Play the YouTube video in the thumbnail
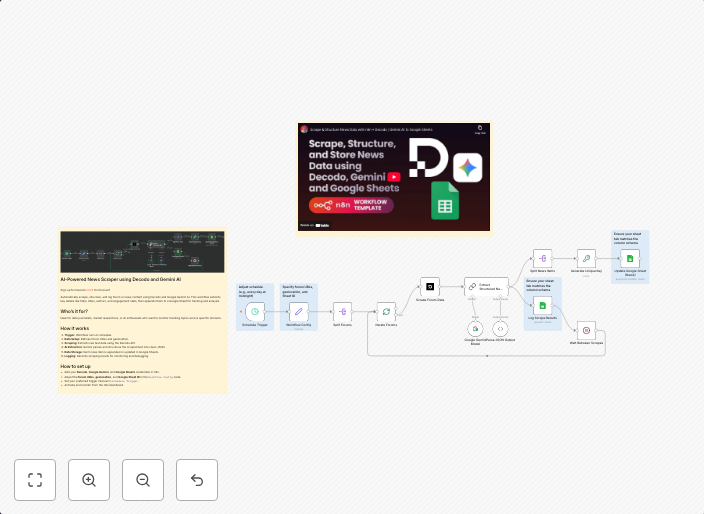Image resolution: width=704 pixels, height=514 pixels. [x=394, y=177]
